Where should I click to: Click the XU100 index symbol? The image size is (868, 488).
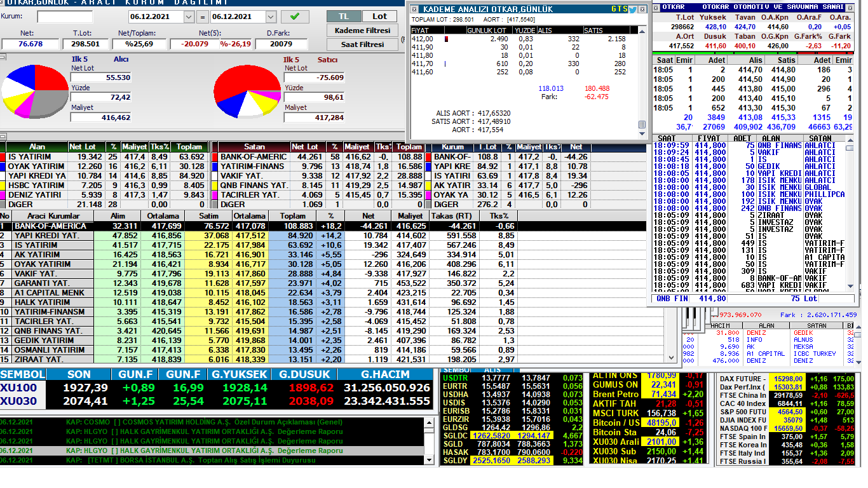click(x=19, y=388)
